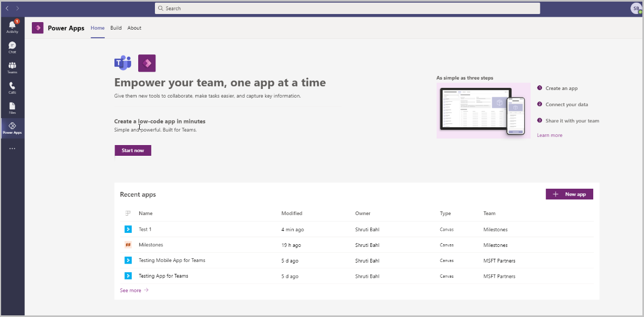
Task: Click the Test 1 app icon
Action: (x=128, y=229)
